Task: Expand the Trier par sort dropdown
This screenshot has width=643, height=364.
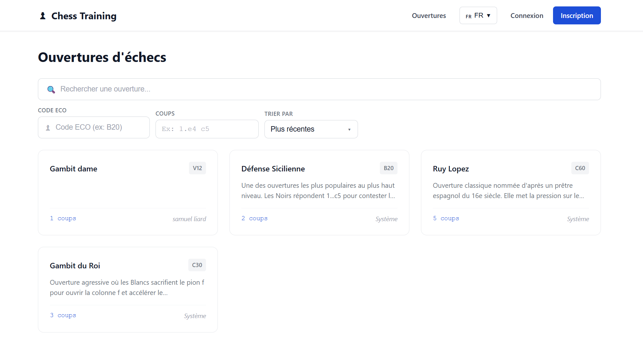Action: pyautogui.click(x=311, y=129)
